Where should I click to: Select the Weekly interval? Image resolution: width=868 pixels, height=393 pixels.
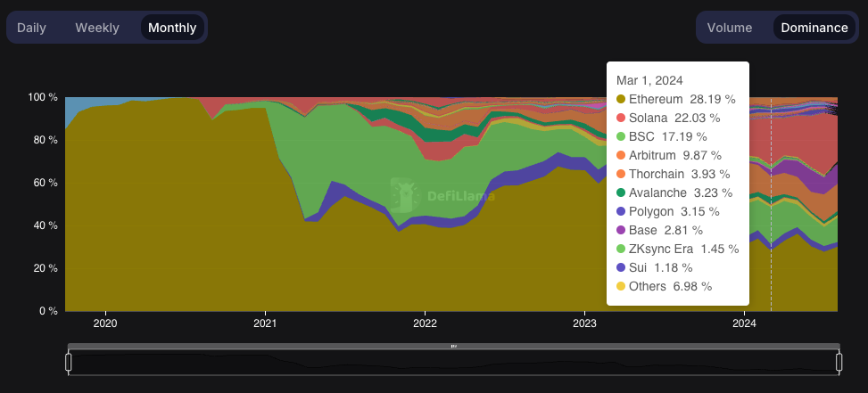97,28
